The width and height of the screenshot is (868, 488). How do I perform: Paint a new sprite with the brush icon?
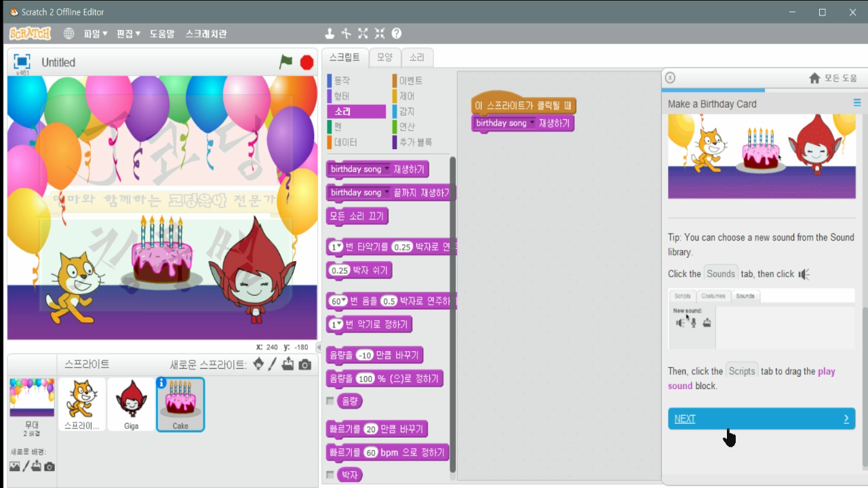tap(271, 365)
